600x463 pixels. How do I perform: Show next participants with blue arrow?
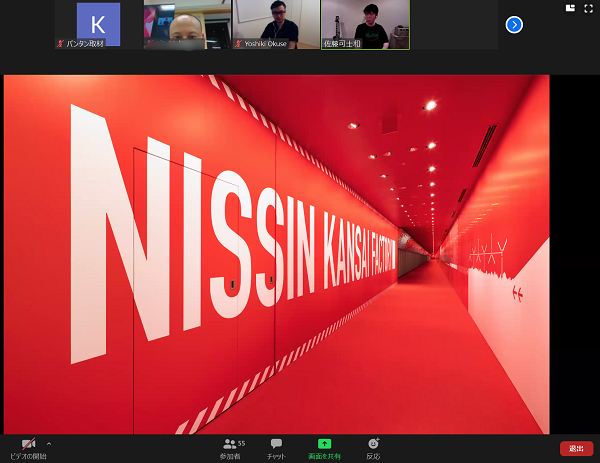[x=514, y=24]
